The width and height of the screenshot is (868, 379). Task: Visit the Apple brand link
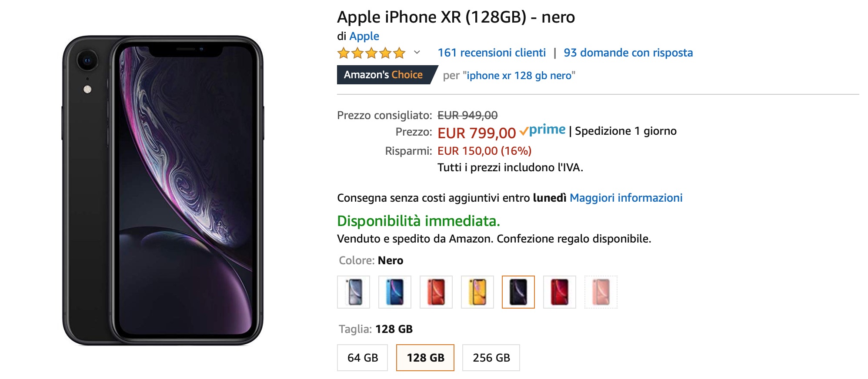pyautogui.click(x=364, y=36)
